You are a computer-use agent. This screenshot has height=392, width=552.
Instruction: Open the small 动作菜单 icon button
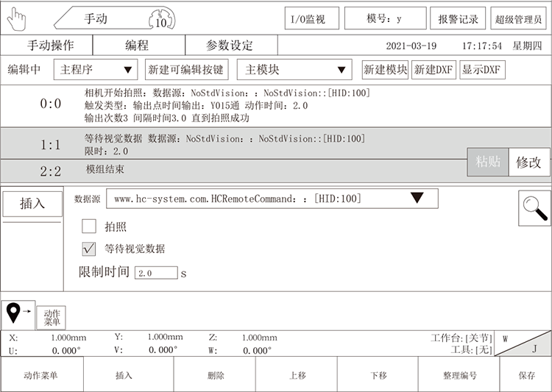click(51, 317)
